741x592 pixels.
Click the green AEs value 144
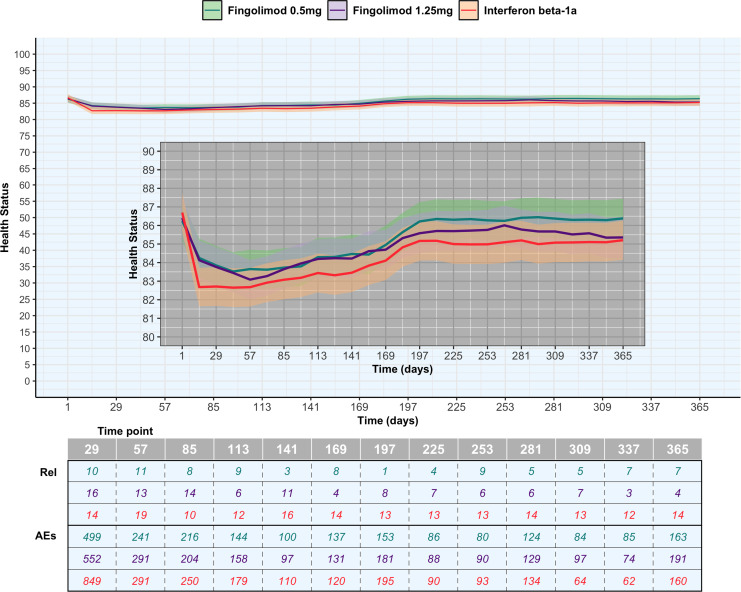coord(238,537)
